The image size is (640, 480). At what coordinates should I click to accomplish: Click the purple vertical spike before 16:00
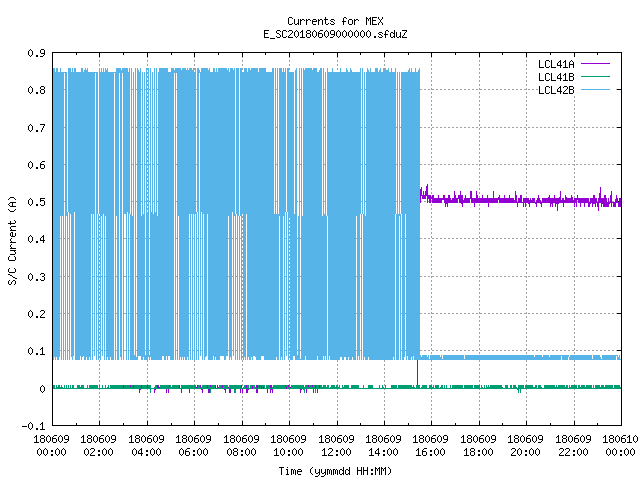[x=417, y=372]
